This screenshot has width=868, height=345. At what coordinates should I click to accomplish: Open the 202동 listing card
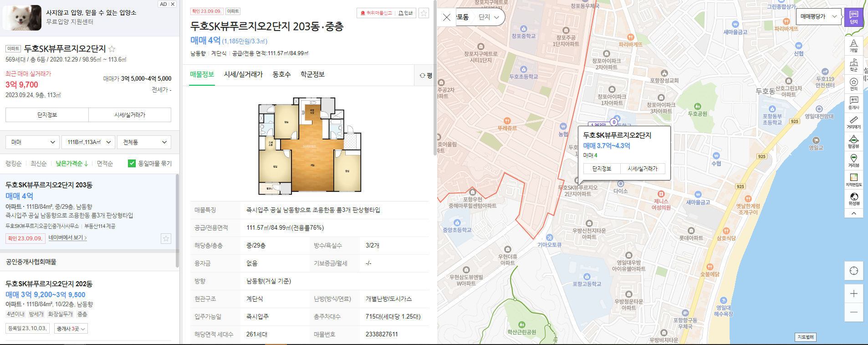90,306
